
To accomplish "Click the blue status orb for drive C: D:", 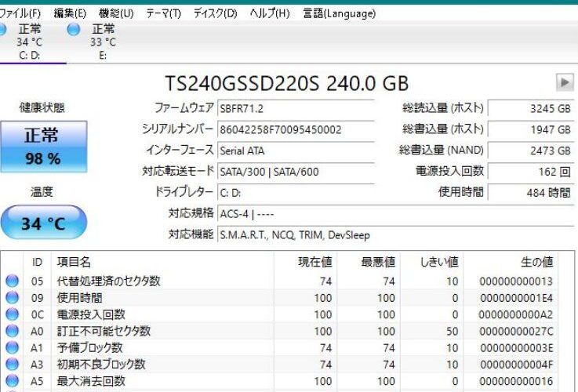I will 4,30.
